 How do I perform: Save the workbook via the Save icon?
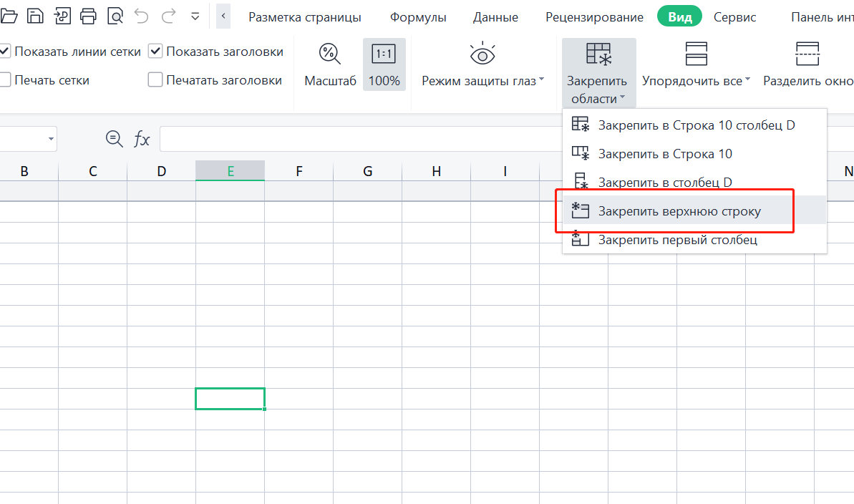pos(36,15)
